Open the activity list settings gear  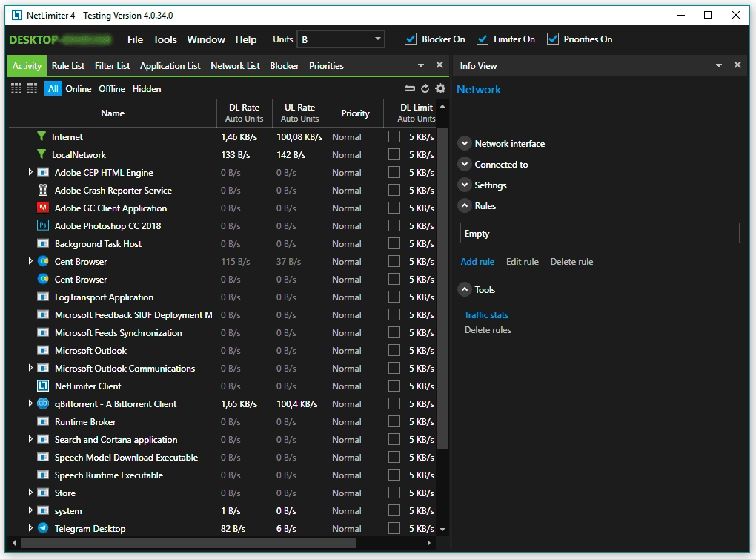click(440, 88)
